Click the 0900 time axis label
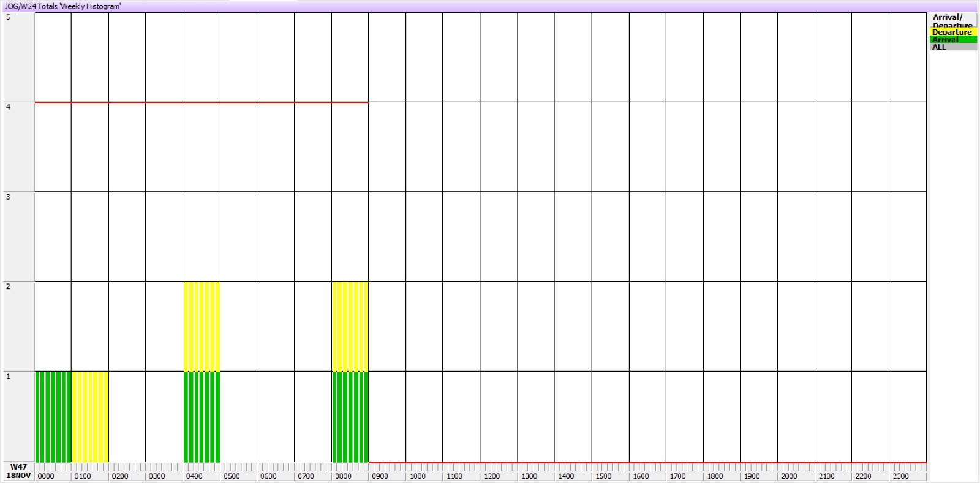This screenshot has width=980, height=483. [x=380, y=476]
